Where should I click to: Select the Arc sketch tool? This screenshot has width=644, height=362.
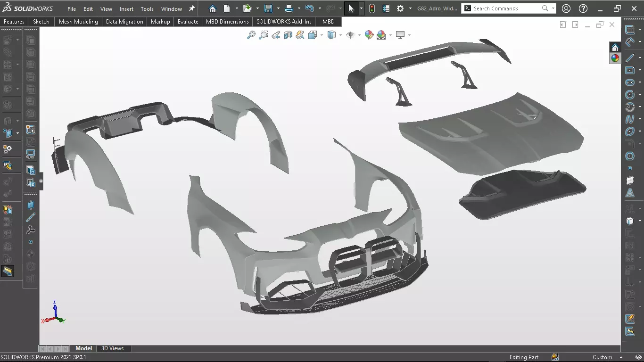pyautogui.click(x=630, y=107)
